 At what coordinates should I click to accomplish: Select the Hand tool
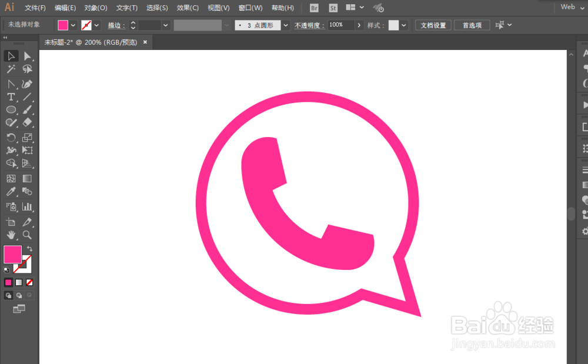click(11, 235)
